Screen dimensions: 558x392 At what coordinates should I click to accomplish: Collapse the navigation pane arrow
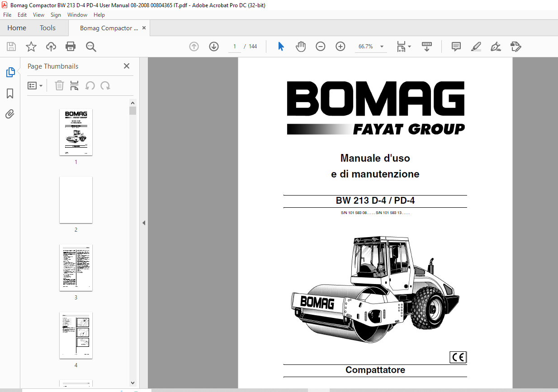pos(143,223)
